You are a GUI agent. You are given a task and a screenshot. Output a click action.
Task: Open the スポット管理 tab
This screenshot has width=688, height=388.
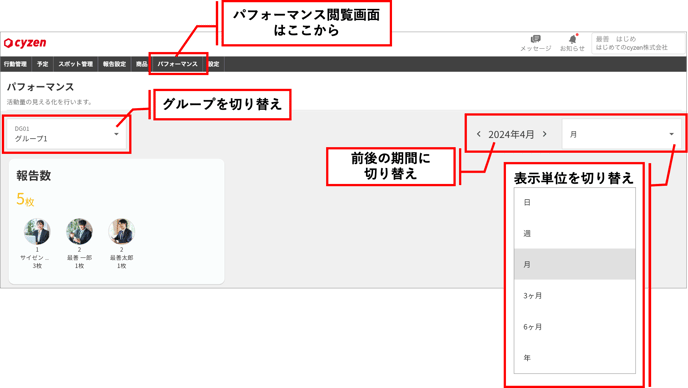(75, 64)
